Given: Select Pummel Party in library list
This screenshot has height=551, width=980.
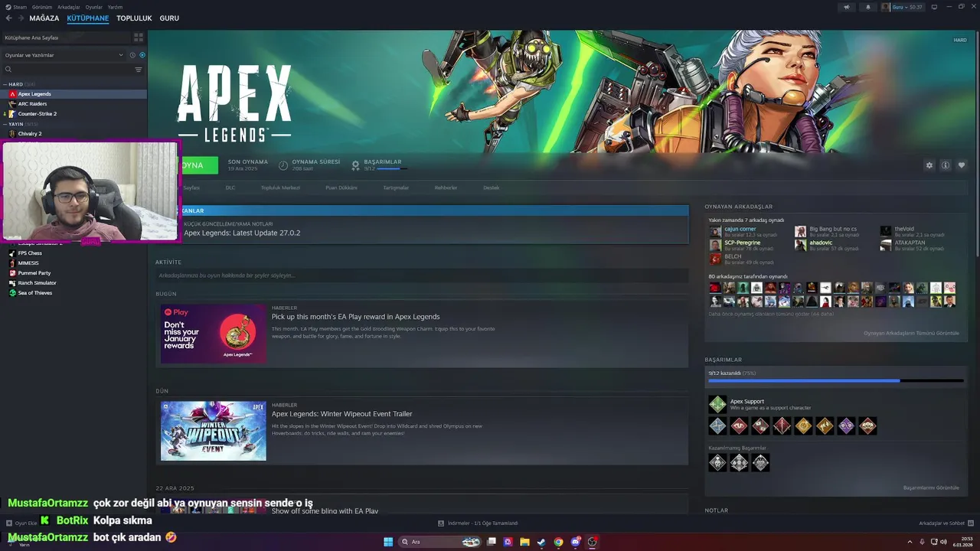Looking at the screenshot, I should [34, 273].
